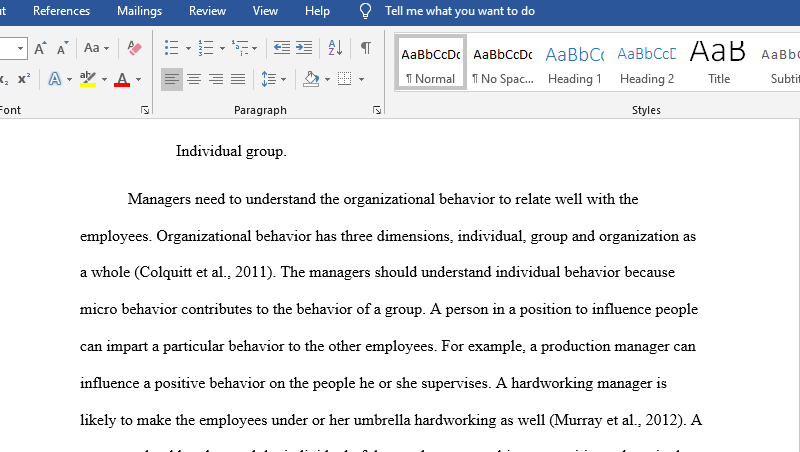Launch Font dialog box
The image size is (800, 452).
pyautogui.click(x=145, y=110)
